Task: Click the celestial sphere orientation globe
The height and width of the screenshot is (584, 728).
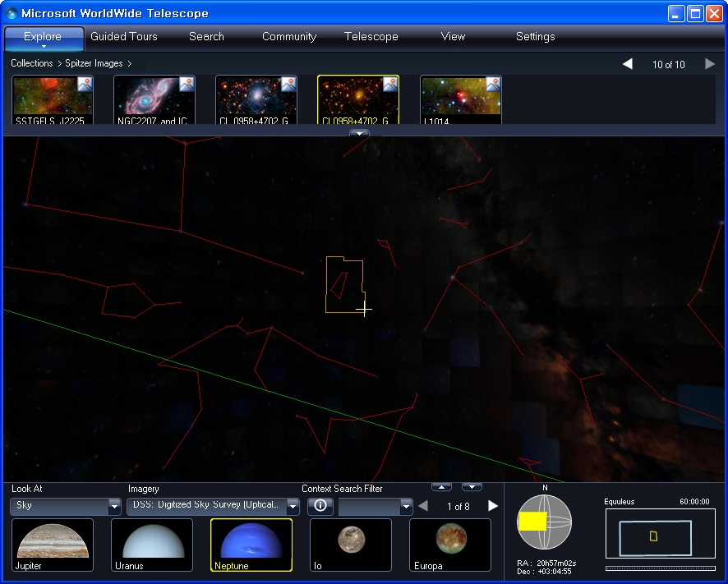Action: click(x=544, y=522)
